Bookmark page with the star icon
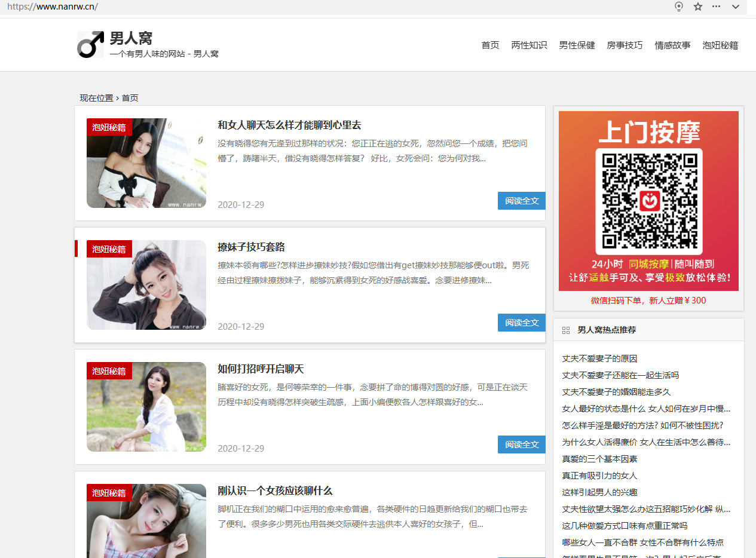Image resolution: width=756 pixels, height=558 pixels. pyautogui.click(x=697, y=7)
